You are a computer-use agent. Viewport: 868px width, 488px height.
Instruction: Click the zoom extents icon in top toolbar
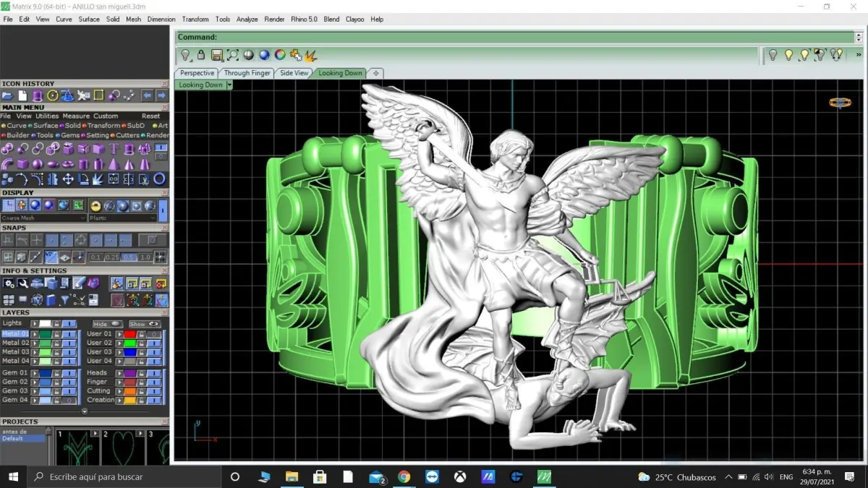232,55
